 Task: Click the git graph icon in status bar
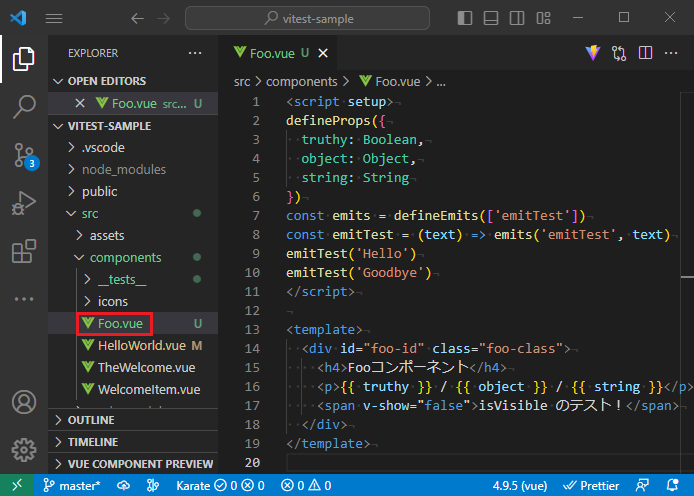(x=153, y=485)
